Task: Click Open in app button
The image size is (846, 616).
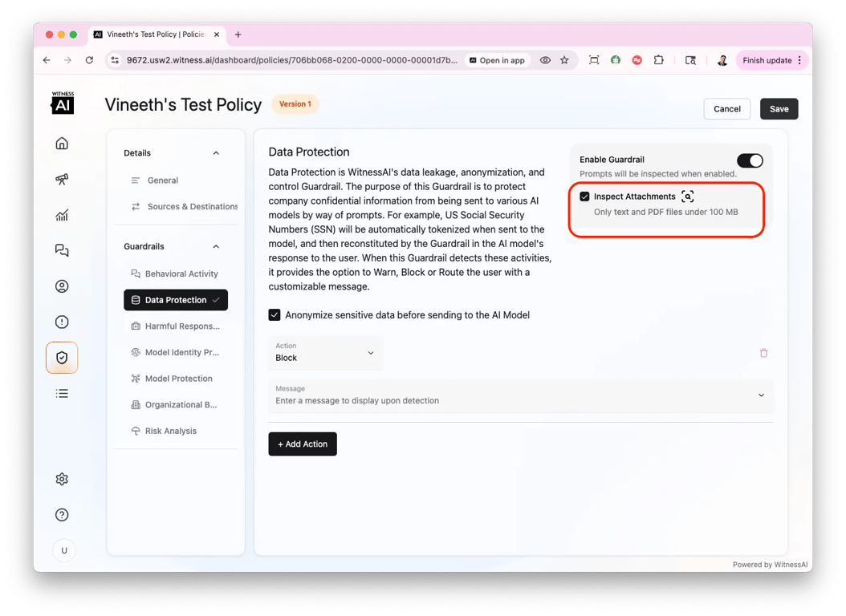Action: tap(497, 60)
